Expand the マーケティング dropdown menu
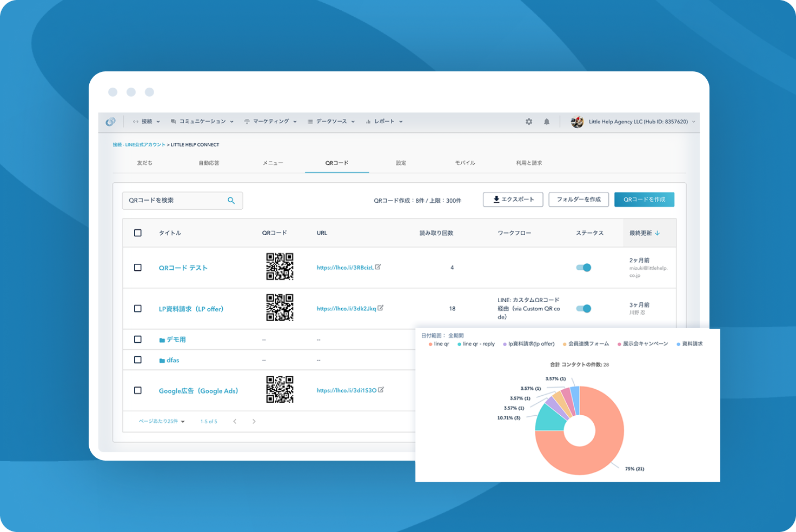This screenshot has height=532, width=796. [x=270, y=122]
